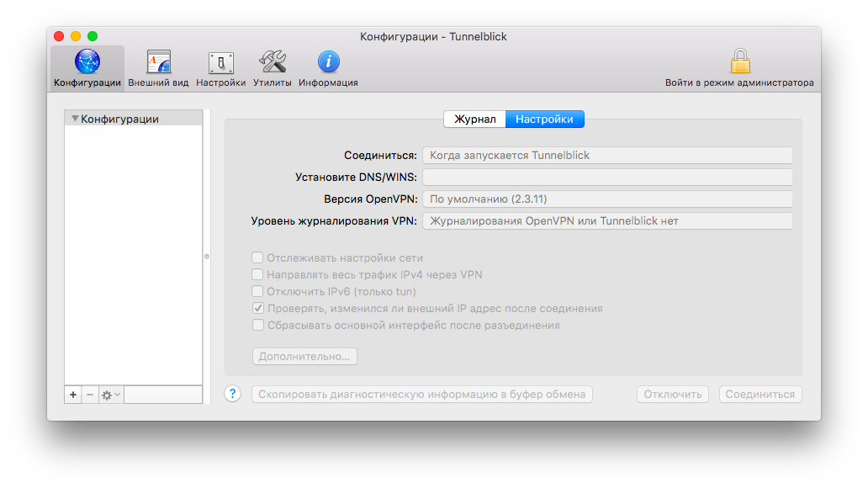Zoom the window with the green button
868x488 pixels.
click(93, 36)
